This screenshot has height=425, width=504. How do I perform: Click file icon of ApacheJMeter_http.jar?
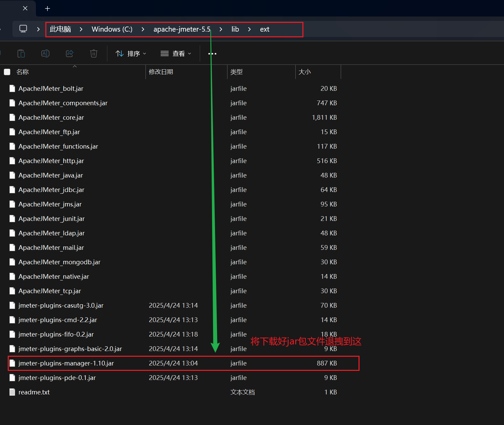[x=12, y=161]
